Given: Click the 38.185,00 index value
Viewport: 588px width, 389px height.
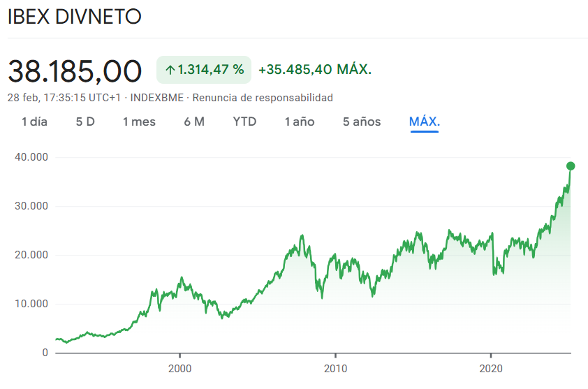Looking at the screenshot, I should 75,71.
